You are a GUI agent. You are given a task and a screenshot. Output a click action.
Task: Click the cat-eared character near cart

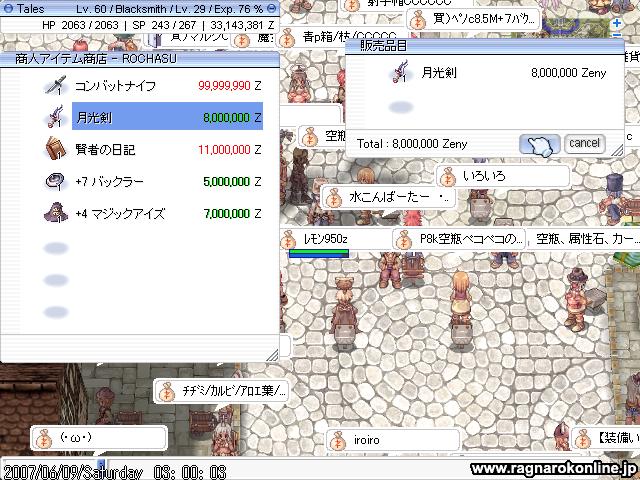click(x=344, y=306)
